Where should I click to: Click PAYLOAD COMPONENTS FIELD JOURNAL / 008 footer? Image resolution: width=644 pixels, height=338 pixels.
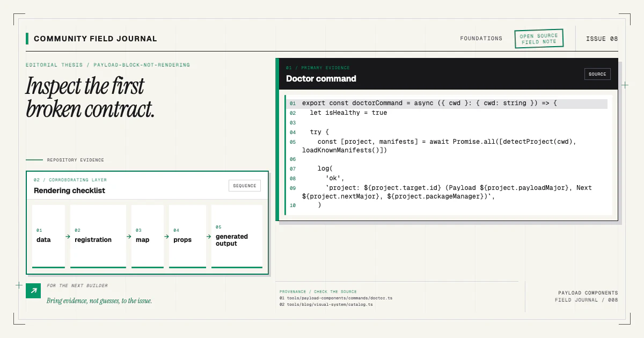click(587, 297)
